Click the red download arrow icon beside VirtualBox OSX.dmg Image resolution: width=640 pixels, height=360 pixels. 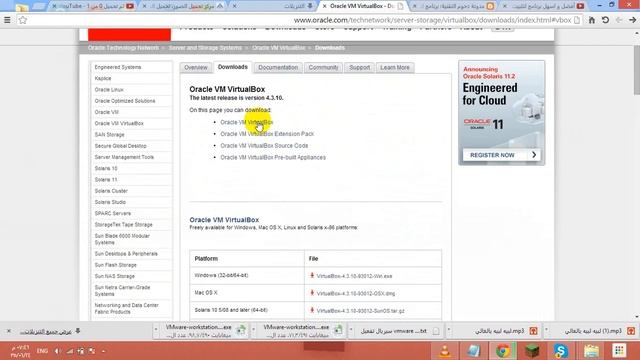[x=312, y=293]
